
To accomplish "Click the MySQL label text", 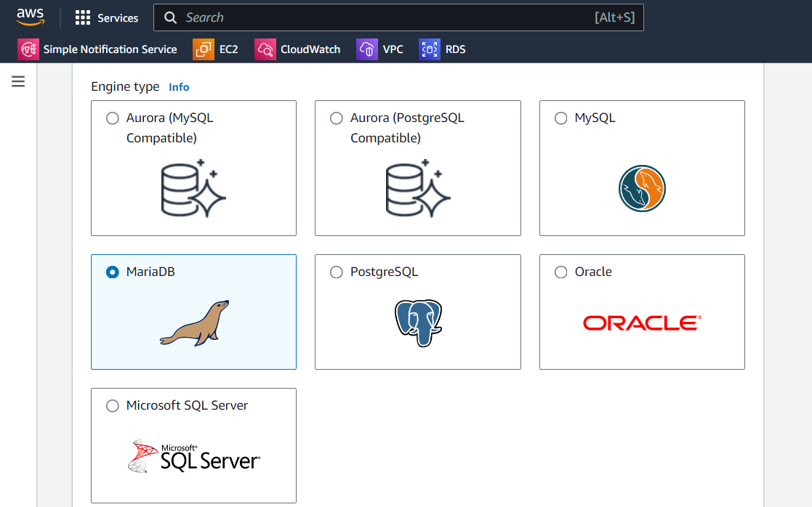I will [x=595, y=118].
